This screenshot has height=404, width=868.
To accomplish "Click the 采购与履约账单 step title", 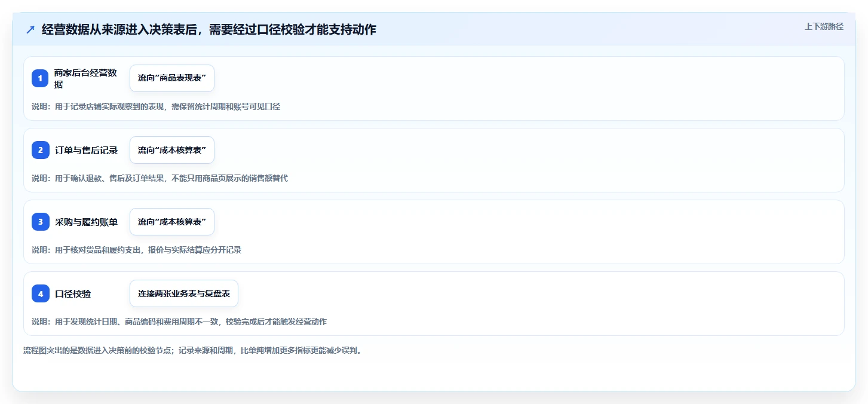I will (x=86, y=222).
